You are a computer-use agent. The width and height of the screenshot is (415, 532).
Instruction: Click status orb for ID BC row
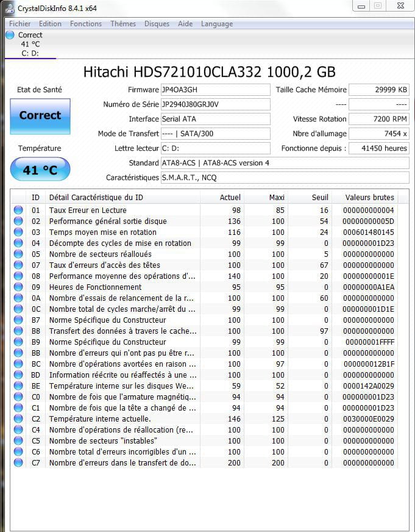click(18, 364)
